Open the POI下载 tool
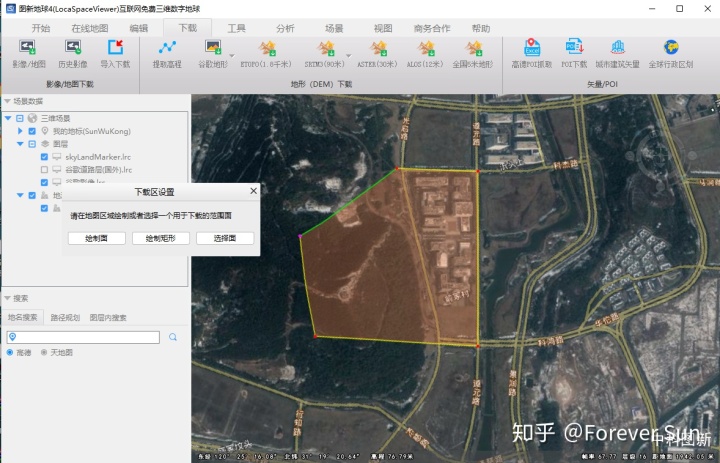720x463 pixels. [574, 54]
